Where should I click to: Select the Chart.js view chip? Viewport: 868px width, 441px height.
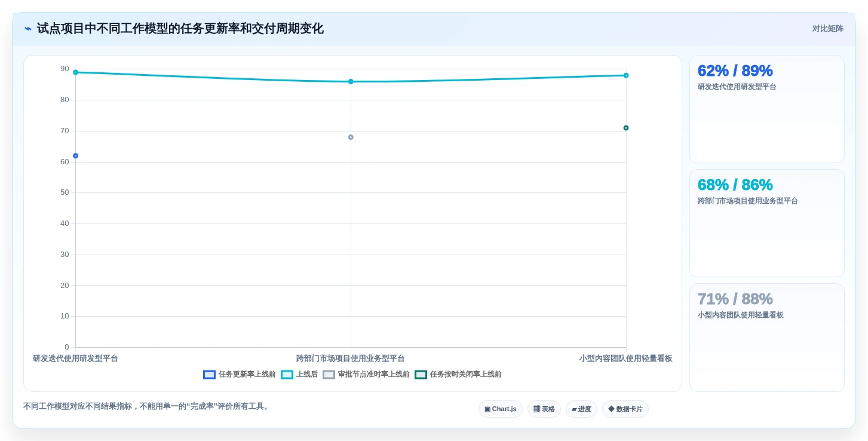click(x=501, y=409)
